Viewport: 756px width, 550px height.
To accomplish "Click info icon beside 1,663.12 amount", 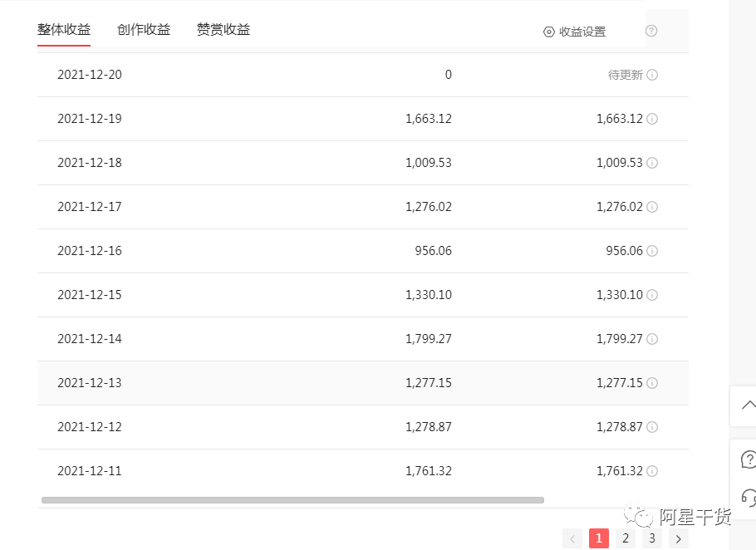I will click(x=652, y=119).
